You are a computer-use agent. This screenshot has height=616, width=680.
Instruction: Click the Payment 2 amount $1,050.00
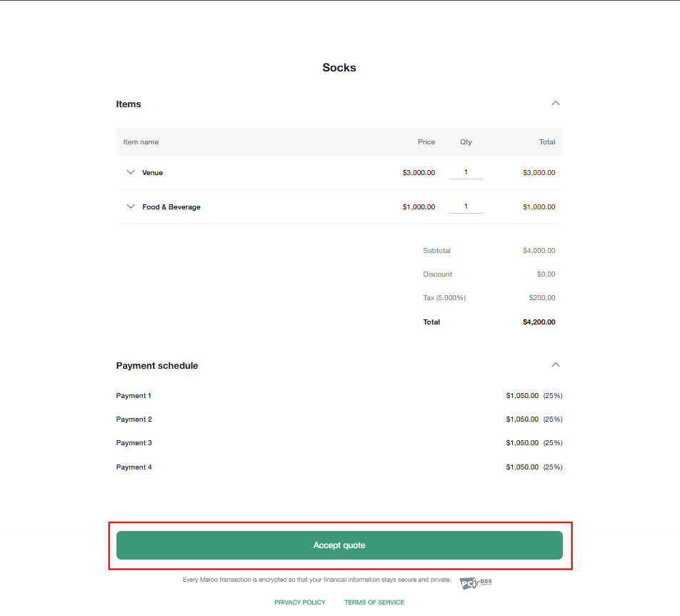point(521,419)
